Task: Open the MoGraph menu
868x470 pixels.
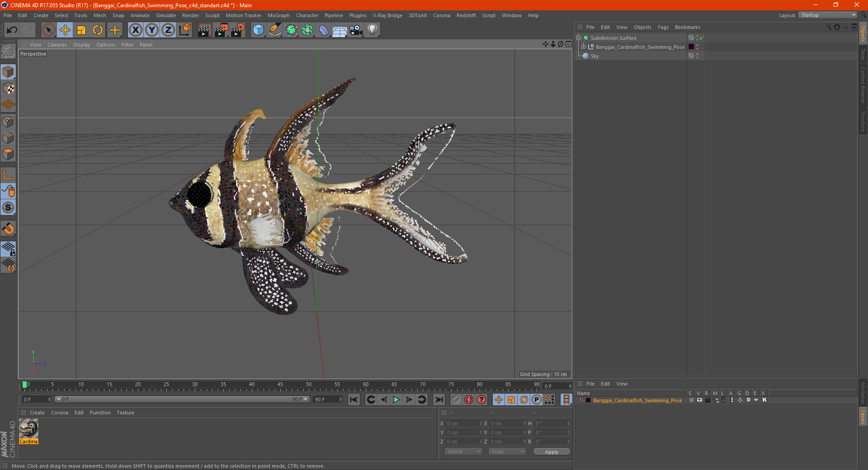Action: point(278,15)
